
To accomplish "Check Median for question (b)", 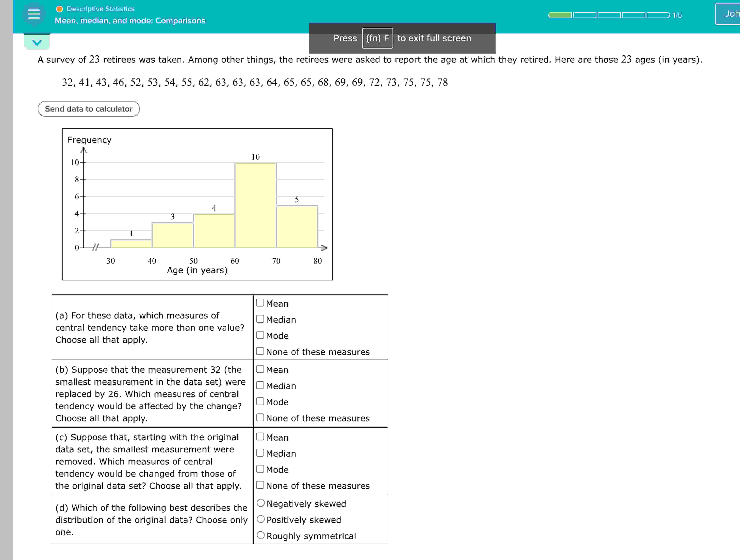I will pyautogui.click(x=260, y=385).
